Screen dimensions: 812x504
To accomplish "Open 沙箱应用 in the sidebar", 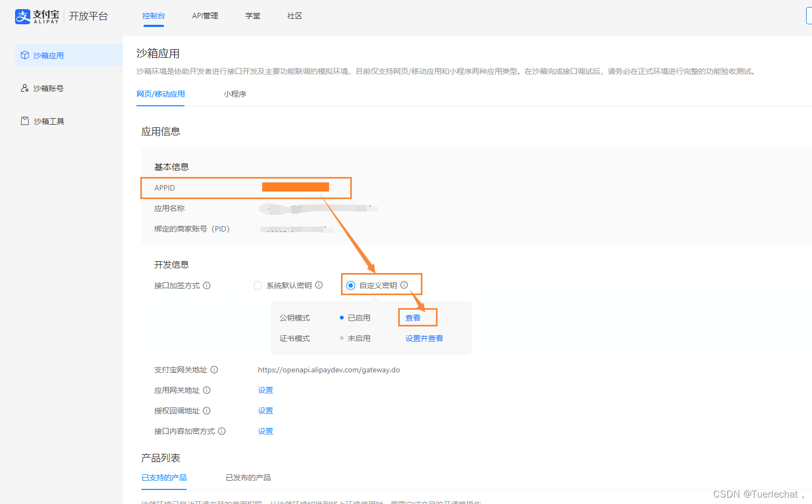I will 69,55.
